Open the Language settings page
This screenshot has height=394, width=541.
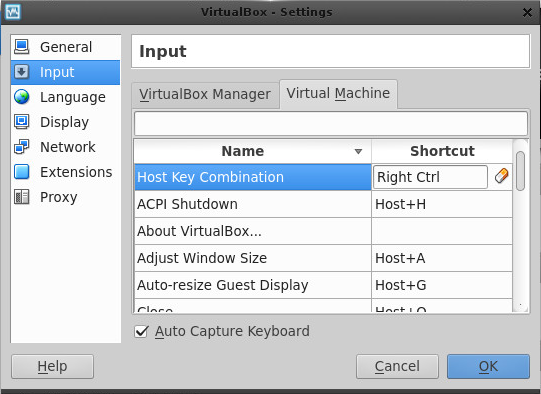[66, 97]
